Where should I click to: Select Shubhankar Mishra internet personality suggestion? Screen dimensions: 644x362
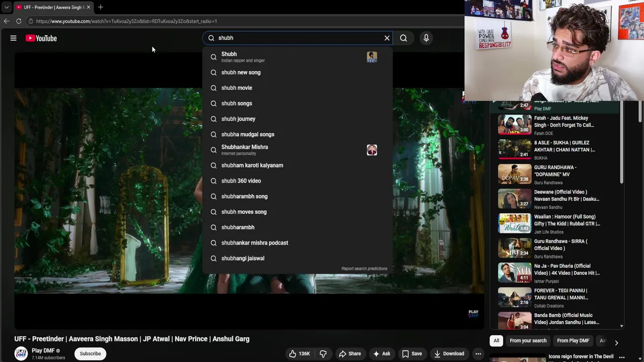tap(297, 150)
